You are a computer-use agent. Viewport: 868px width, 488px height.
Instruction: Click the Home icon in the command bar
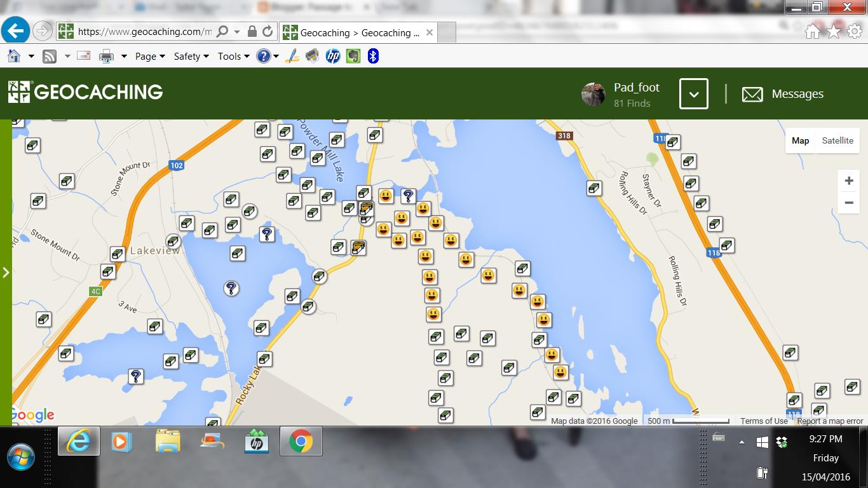click(x=14, y=56)
